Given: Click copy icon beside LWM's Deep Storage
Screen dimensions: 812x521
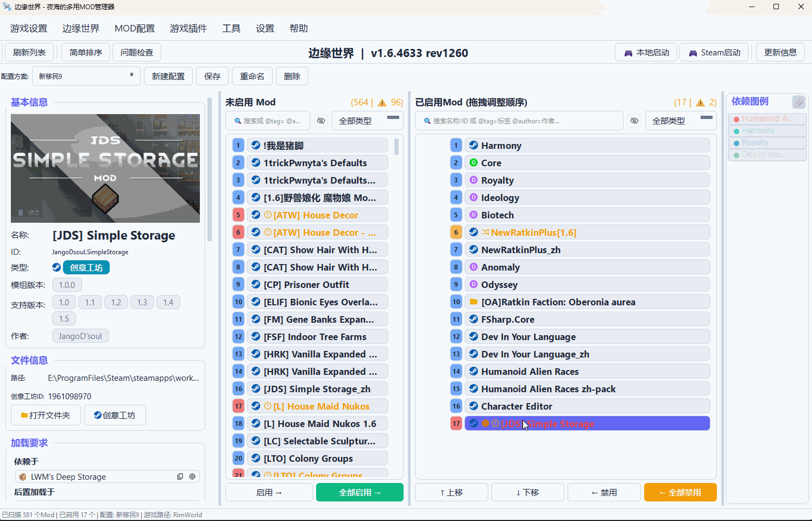Looking at the screenshot, I should coord(180,476).
